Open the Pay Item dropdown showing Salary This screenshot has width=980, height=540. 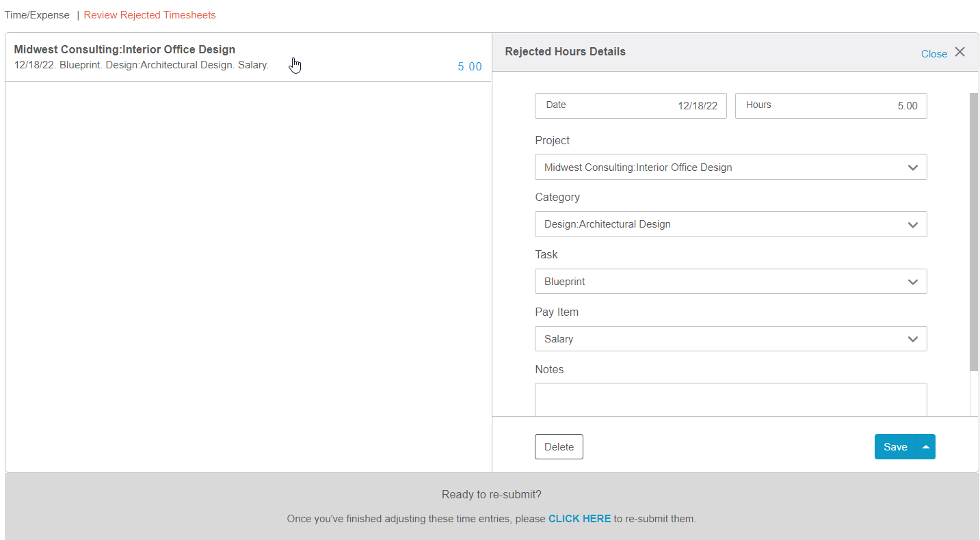(730, 339)
